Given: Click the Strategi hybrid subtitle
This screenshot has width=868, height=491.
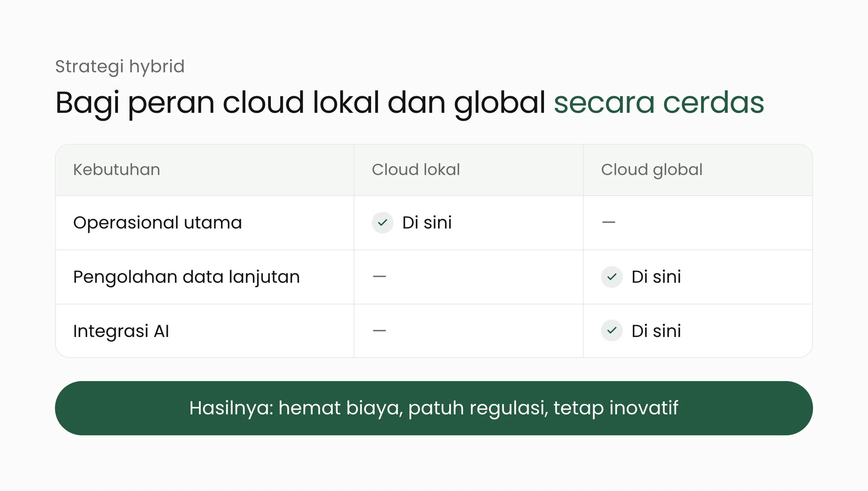Looking at the screenshot, I should click(120, 67).
